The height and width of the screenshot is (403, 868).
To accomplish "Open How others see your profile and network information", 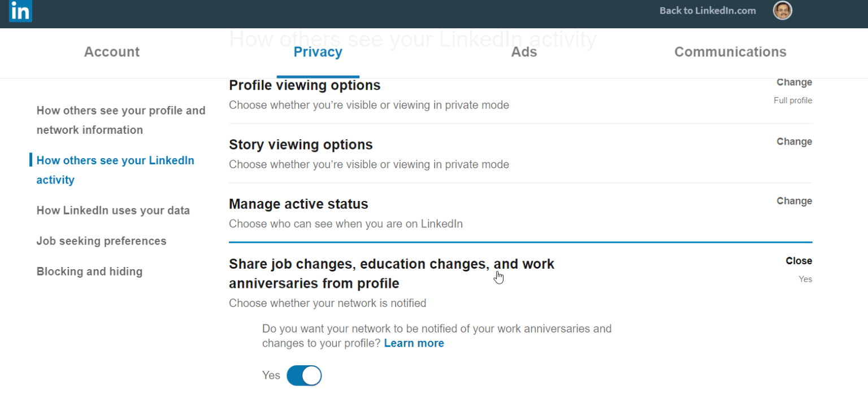I will [121, 120].
